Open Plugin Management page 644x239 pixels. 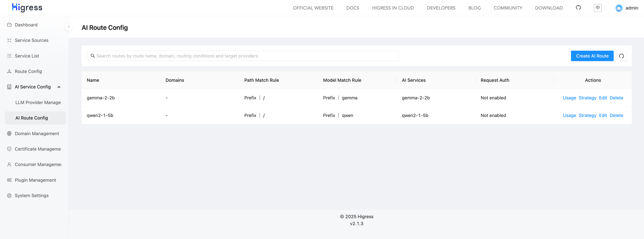click(x=36, y=180)
